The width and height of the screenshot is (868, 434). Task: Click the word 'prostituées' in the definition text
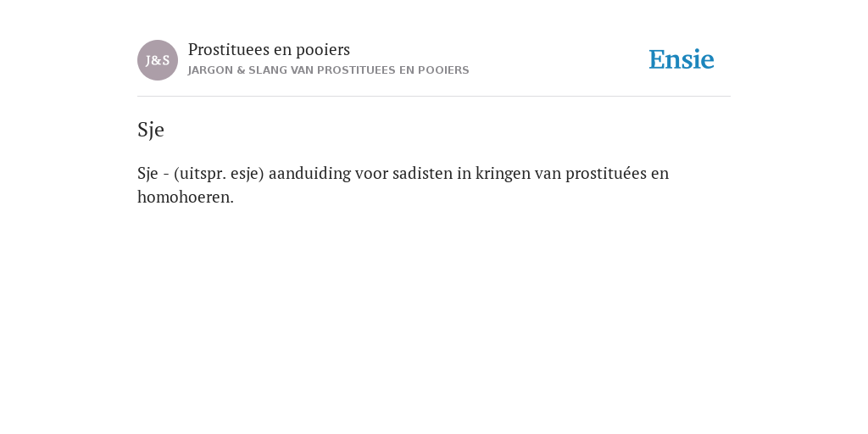pyautogui.click(x=605, y=174)
